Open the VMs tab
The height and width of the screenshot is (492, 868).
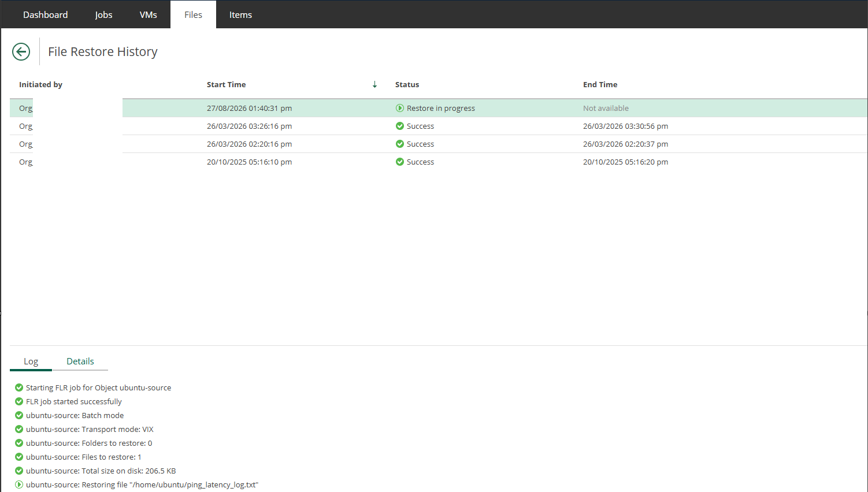[x=149, y=14]
